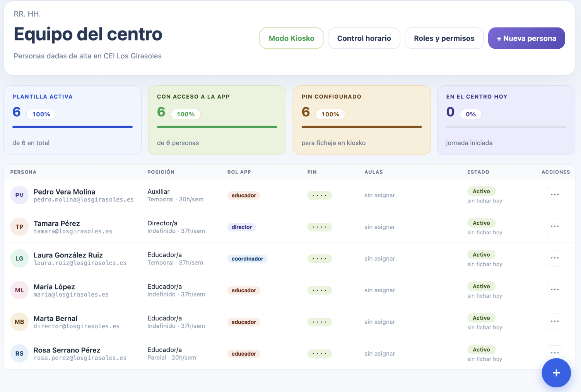Click the TP avatar of Tamara Pérez

point(19,227)
